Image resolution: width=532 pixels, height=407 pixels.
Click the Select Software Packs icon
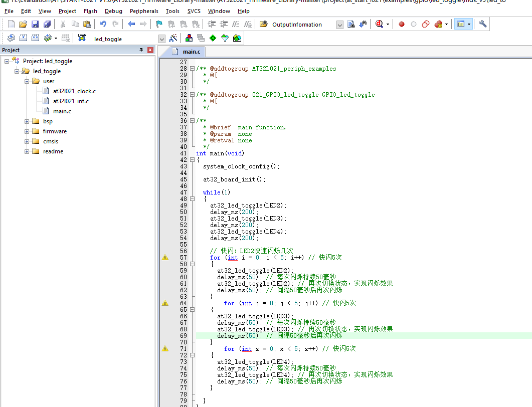click(x=225, y=38)
